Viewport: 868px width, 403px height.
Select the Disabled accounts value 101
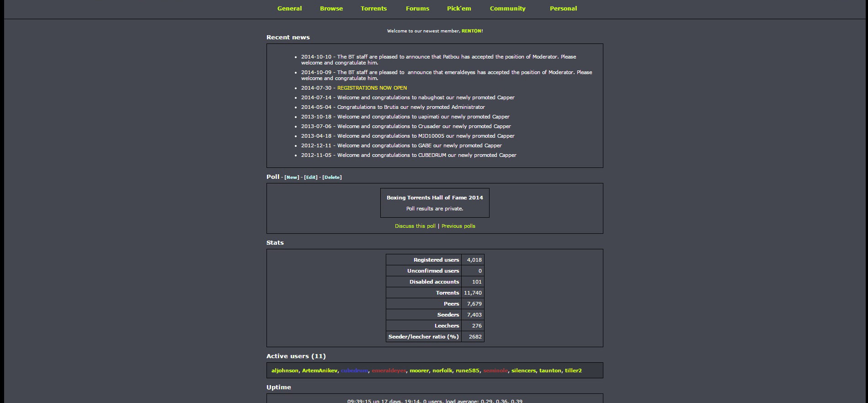pyautogui.click(x=477, y=282)
